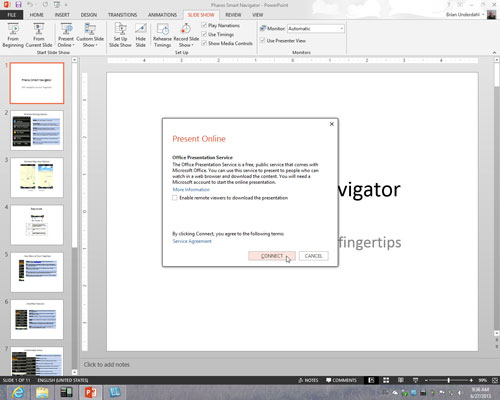Switch to VIEW tab
This screenshot has width=500, height=400.
[258, 15]
